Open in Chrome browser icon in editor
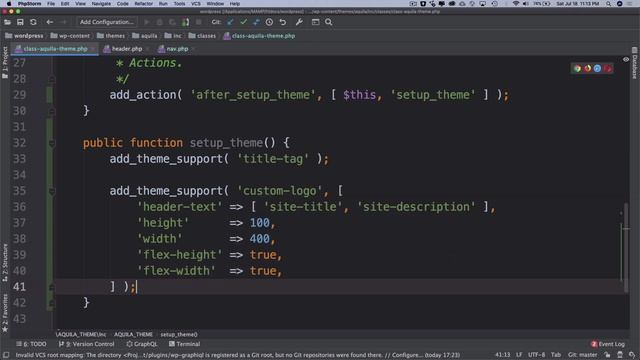This screenshot has height=360, width=640. point(577,69)
